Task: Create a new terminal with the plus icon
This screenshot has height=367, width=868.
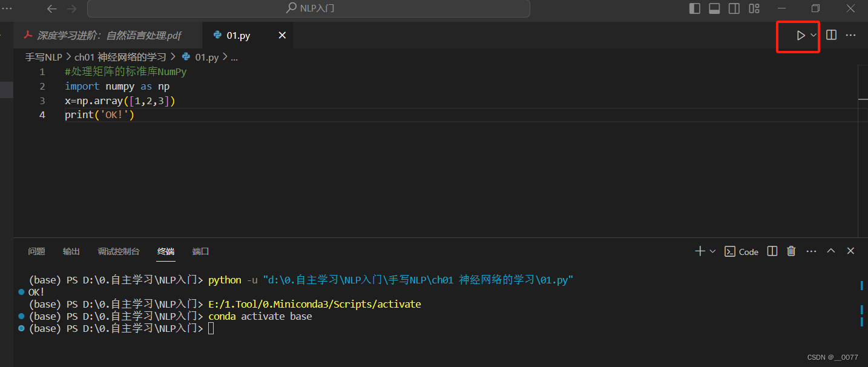Action: pos(699,251)
